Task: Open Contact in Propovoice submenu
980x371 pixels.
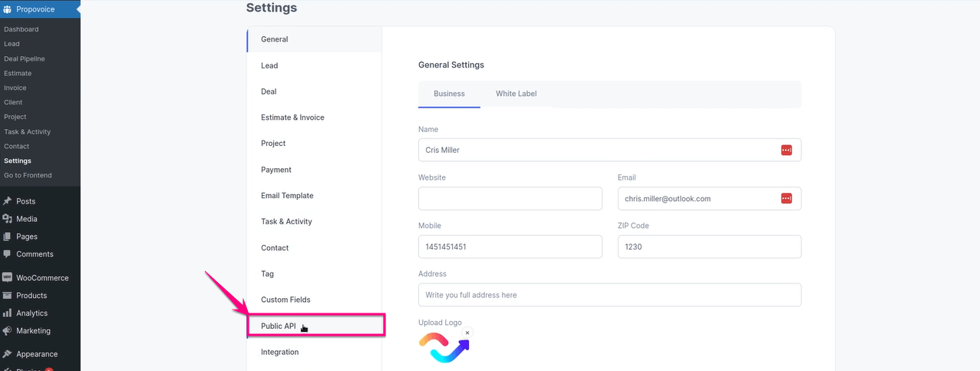Action: 17,146
